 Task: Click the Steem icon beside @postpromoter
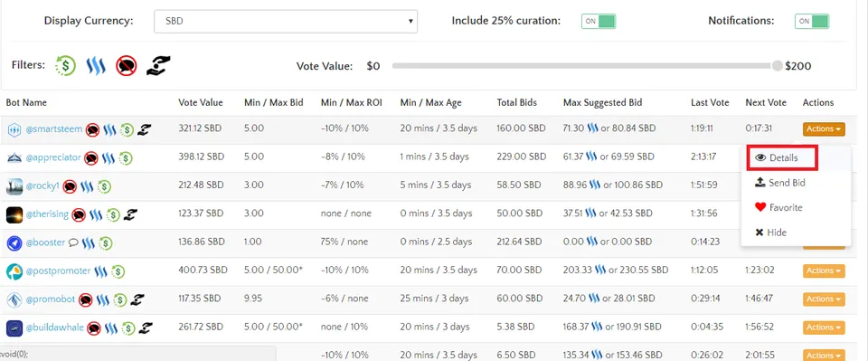[x=100, y=271]
